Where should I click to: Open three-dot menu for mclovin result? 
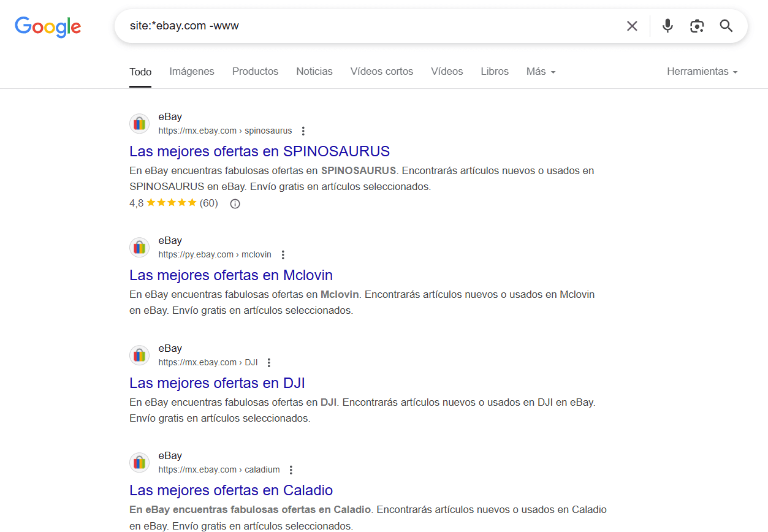coord(283,255)
